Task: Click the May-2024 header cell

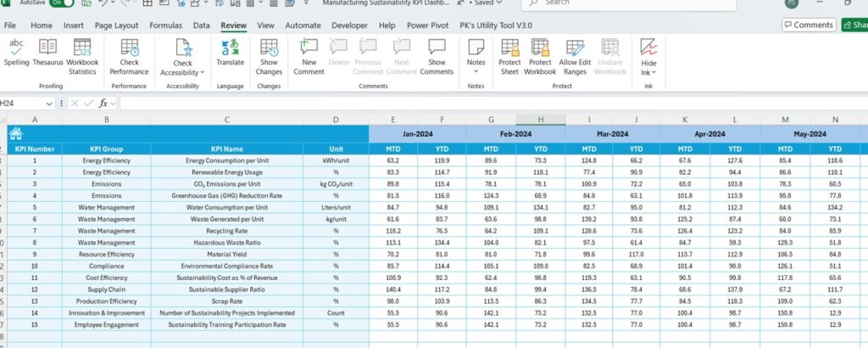Action: (x=810, y=134)
